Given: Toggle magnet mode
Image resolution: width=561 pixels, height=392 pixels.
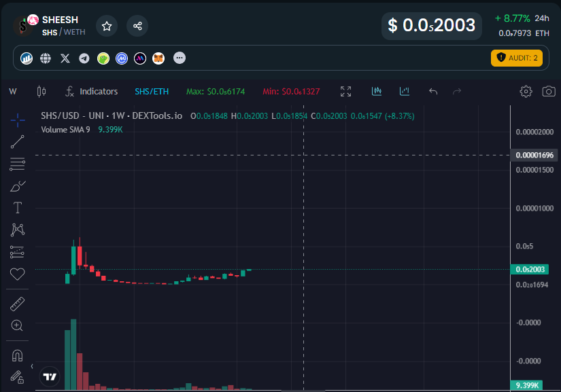Looking at the screenshot, I should [x=17, y=355].
